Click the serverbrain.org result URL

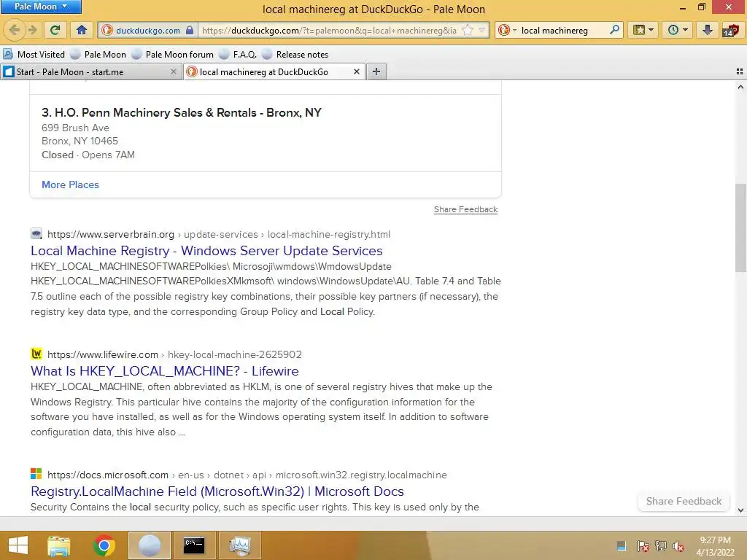(x=219, y=234)
